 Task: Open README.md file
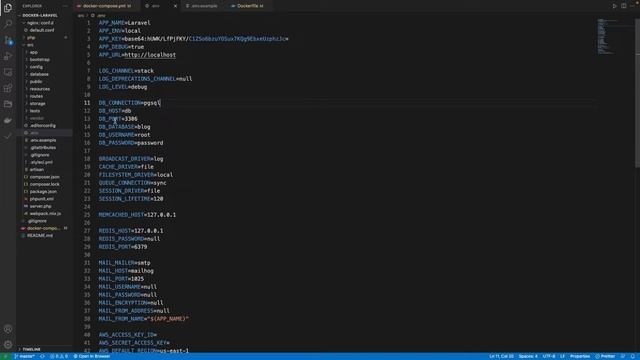(x=40, y=236)
